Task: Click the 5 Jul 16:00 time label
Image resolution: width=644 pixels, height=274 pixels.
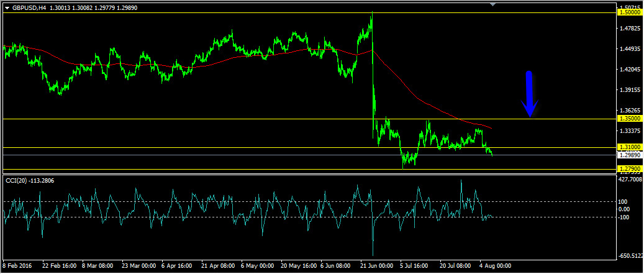Action: point(415,265)
